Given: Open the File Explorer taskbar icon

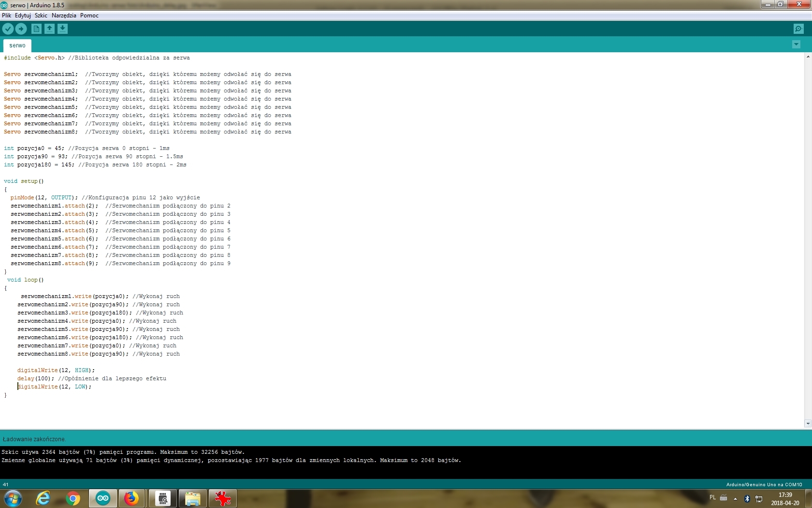Looking at the screenshot, I should pyautogui.click(x=193, y=498).
